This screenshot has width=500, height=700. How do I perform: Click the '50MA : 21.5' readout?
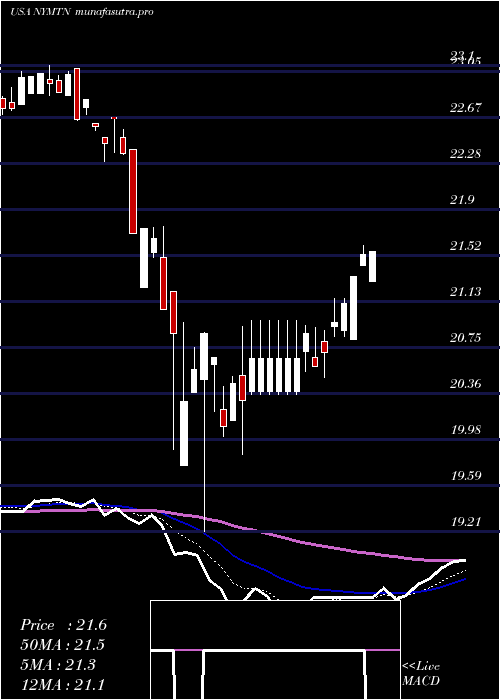(x=63, y=645)
